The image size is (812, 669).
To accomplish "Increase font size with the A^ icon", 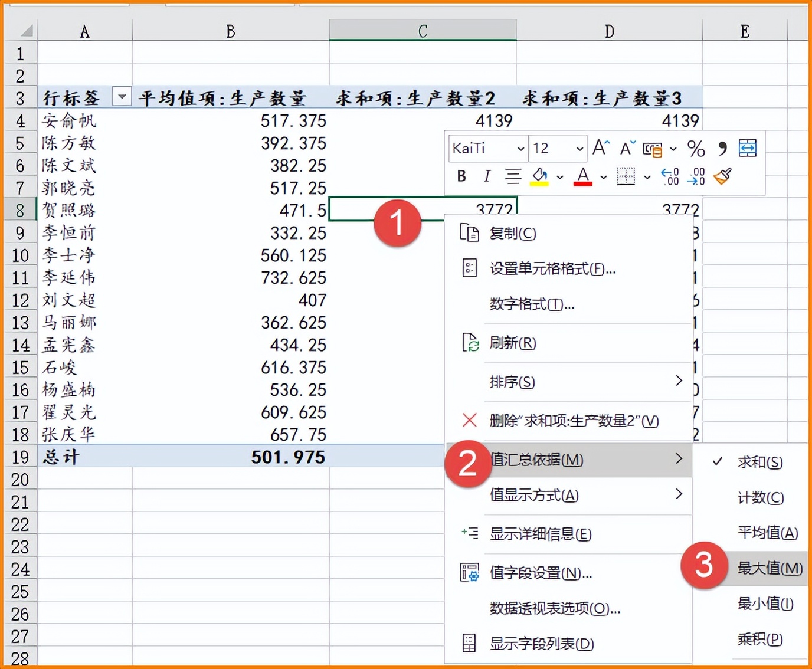I will 600,147.
